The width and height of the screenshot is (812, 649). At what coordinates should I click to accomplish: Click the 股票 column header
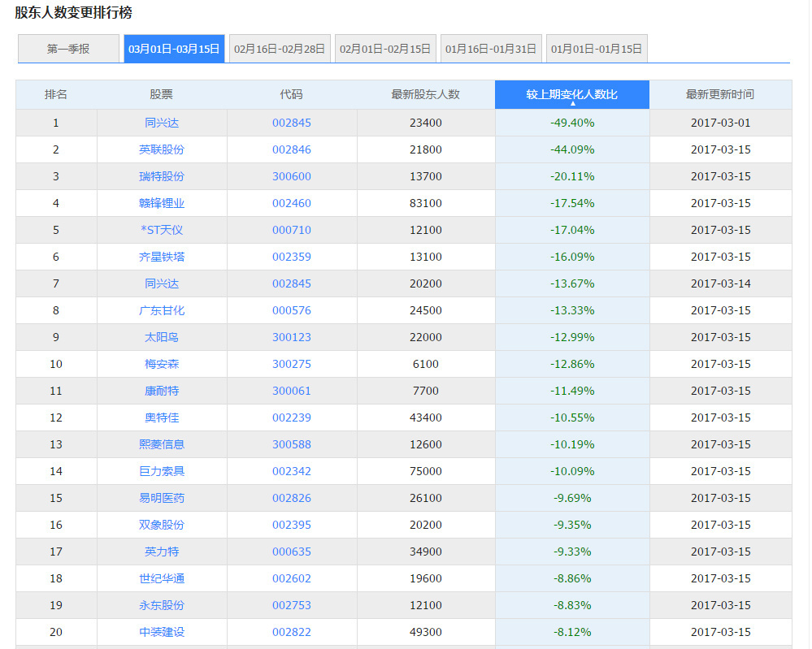click(x=162, y=94)
